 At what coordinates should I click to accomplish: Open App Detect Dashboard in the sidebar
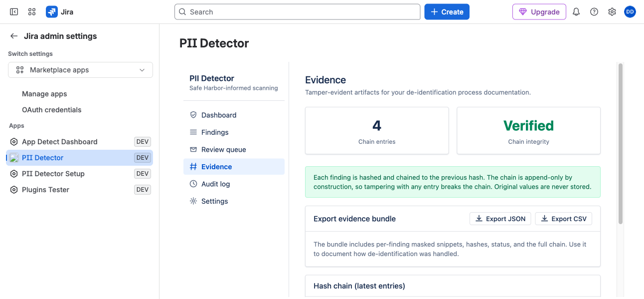pos(80,142)
